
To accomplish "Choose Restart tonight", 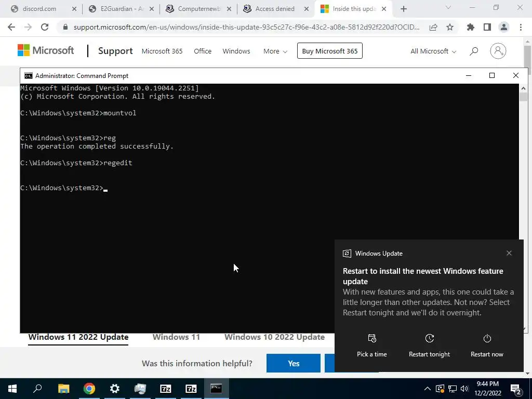I will click(x=429, y=345).
